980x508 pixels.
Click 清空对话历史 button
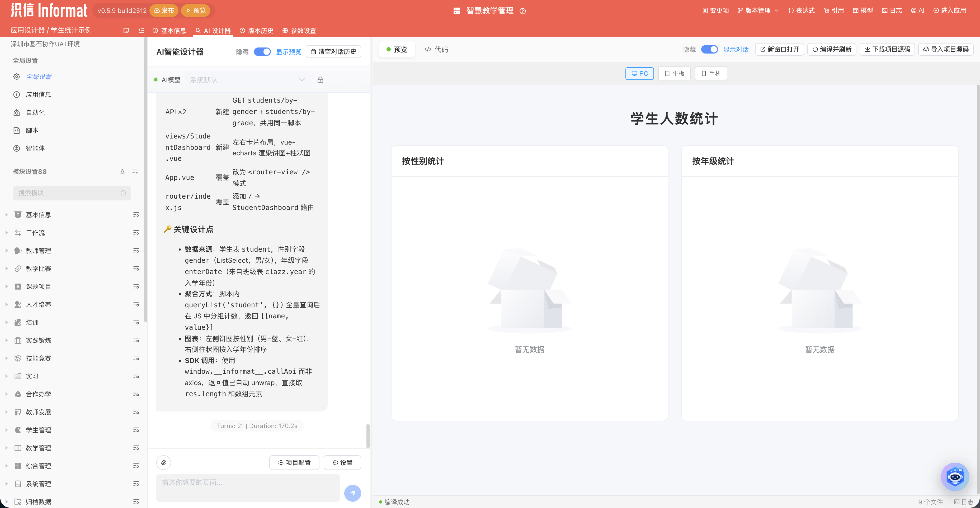(334, 52)
